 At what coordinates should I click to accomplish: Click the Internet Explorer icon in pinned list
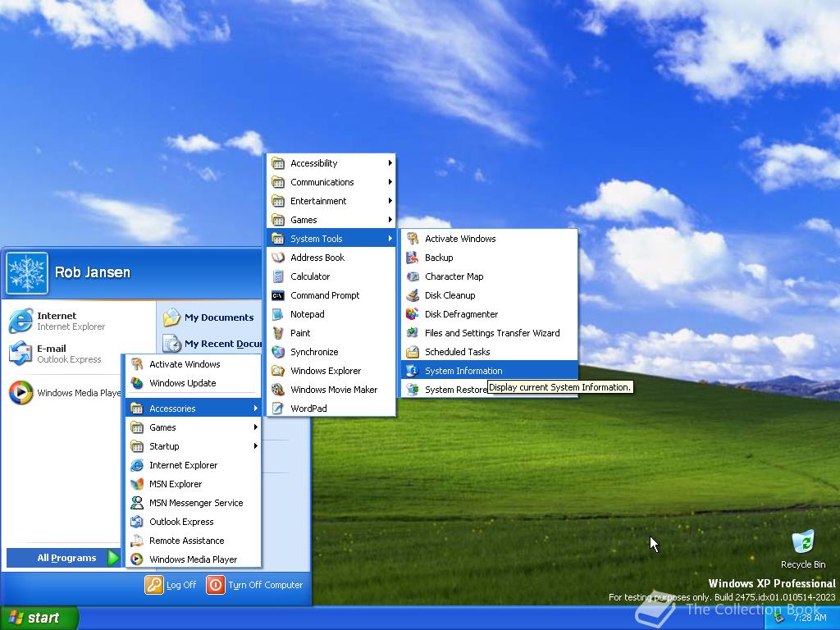click(x=21, y=321)
